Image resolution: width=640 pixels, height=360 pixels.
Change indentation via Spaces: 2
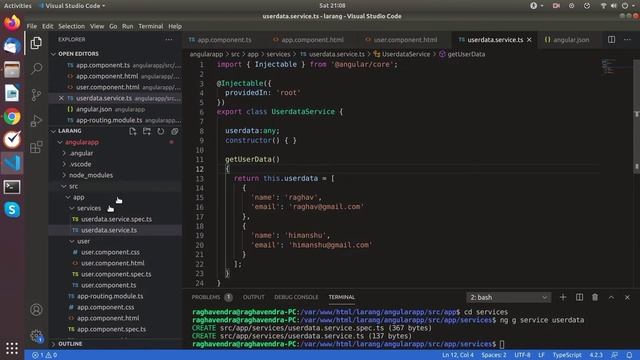coord(493,355)
